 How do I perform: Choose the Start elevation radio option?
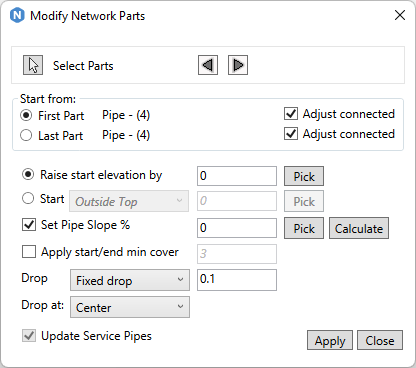[x=28, y=198]
